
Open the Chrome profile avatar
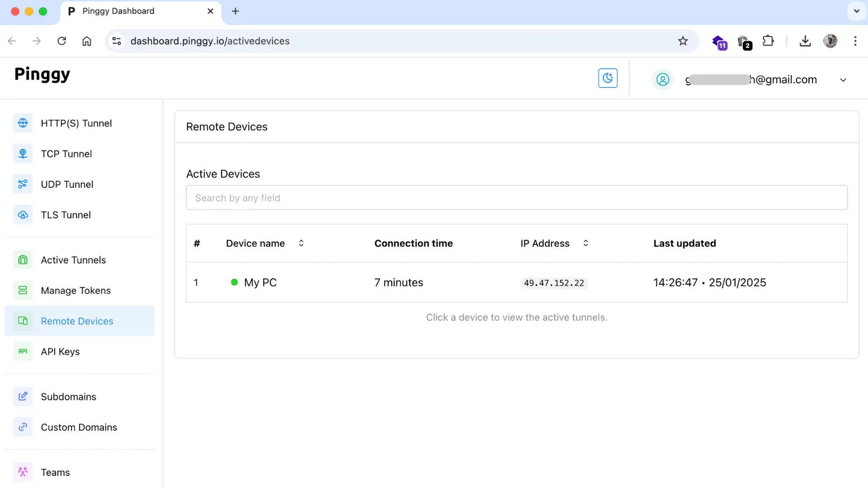point(830,41)
